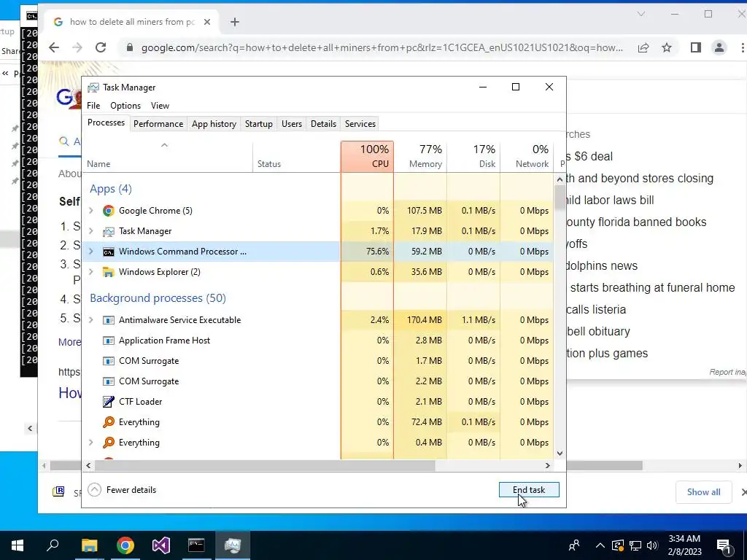
Task: Reload the Chrome page
Action: pos(101,47)
